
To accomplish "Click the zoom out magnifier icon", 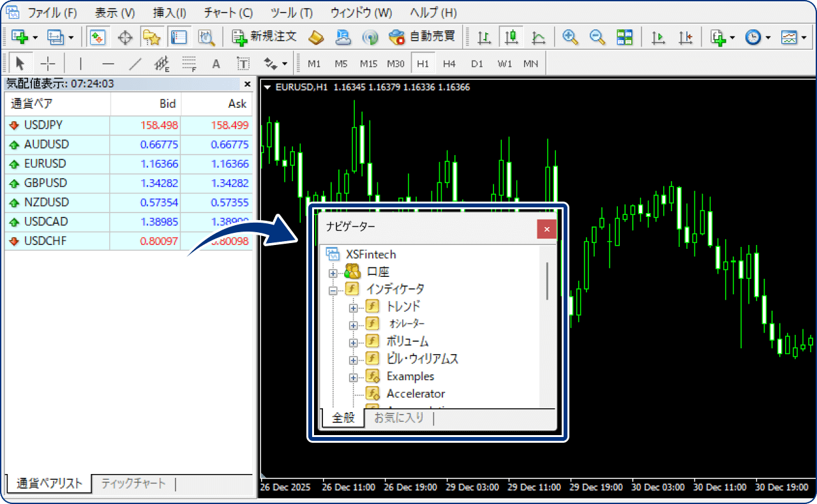I will click(x=597, y=37).
